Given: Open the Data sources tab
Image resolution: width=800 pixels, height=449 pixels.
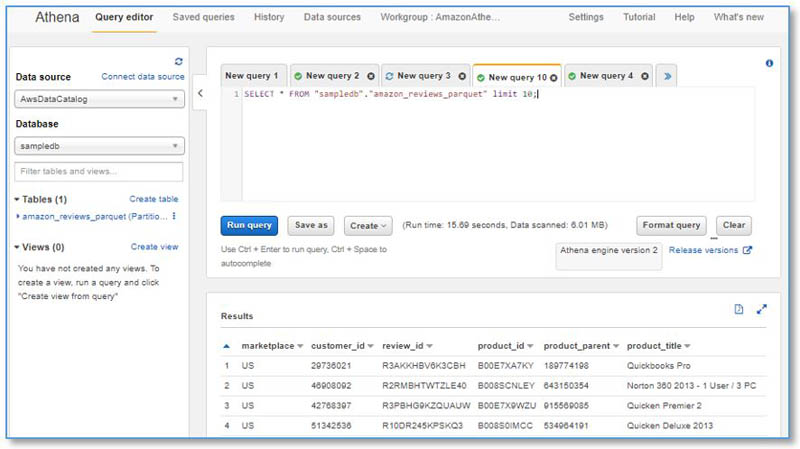Looking at the screenshot, I should (332, 17).
